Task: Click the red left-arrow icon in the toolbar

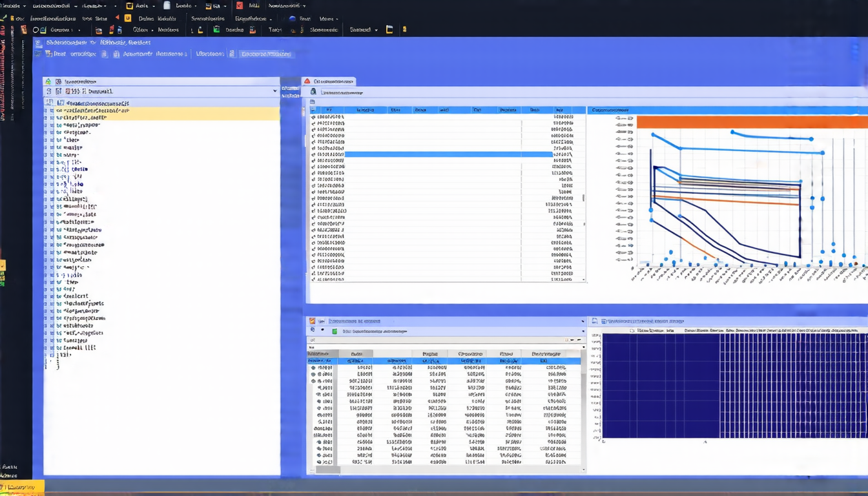Action: click(117, 18)
